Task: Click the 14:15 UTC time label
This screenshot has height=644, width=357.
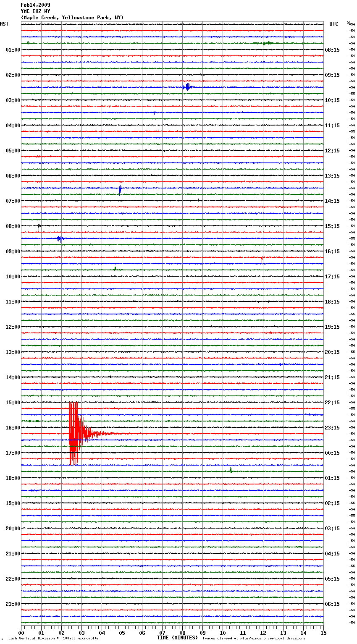Action: 332,201
